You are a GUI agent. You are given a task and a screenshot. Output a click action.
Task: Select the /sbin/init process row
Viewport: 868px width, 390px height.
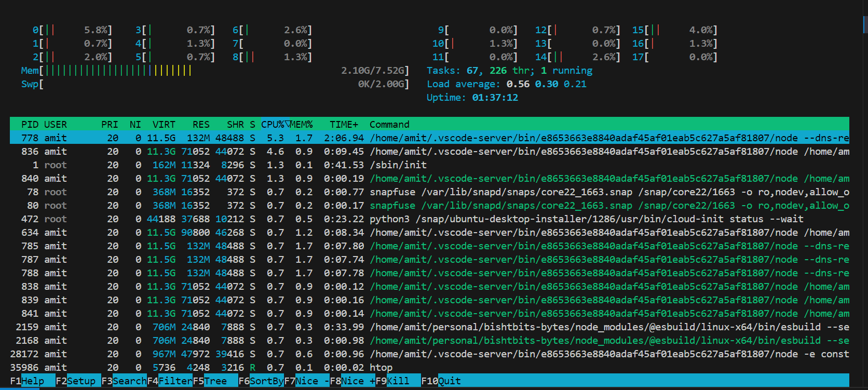(x=429, y=165)
